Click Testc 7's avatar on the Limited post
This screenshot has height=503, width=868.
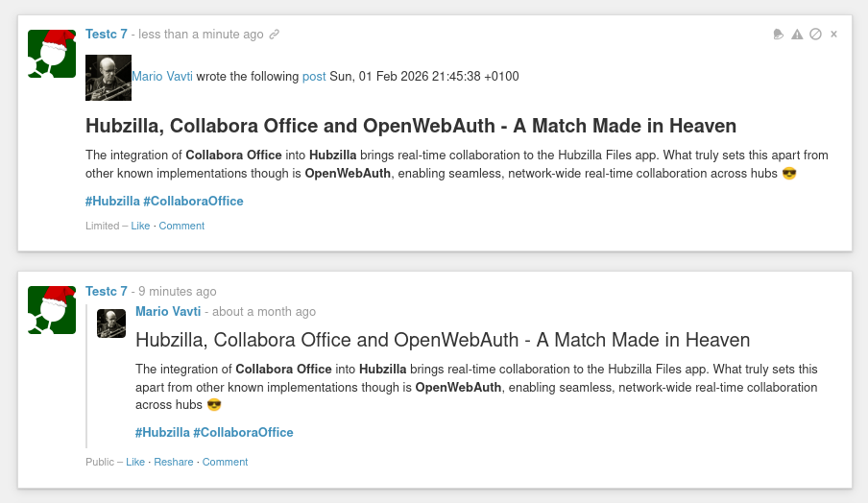(x=52, y=54)
